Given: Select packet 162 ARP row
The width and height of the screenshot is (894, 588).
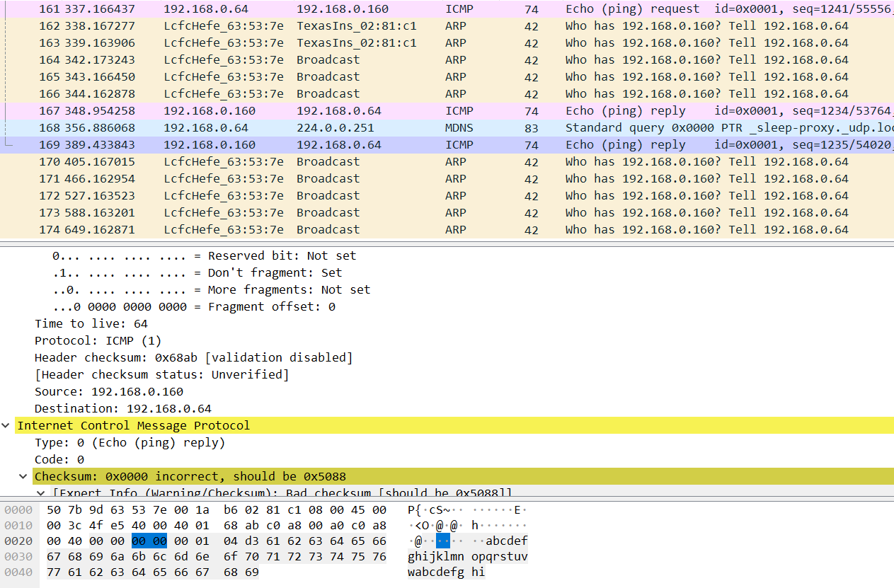Looking at the screenshot, I should pos(447,25).
